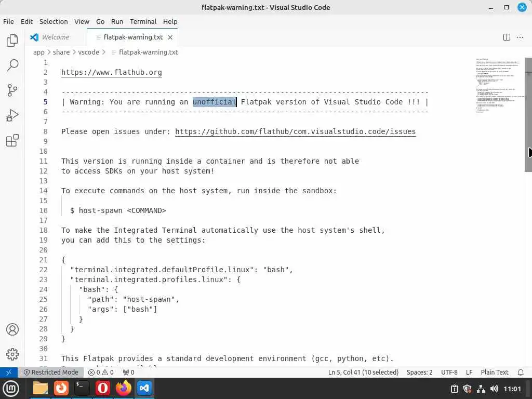Click the selected word 'unofficial'
The width and height of the screenshot is (532, 399).
[215, 102]
